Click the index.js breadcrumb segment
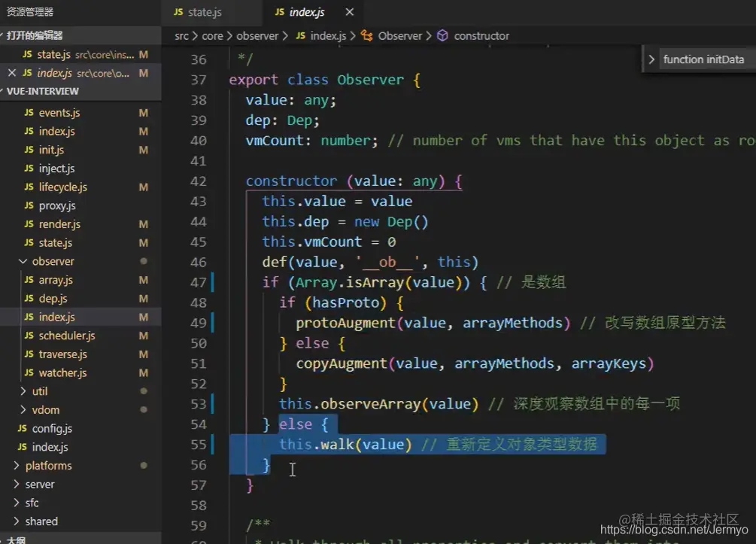756x544 pixels. (328, 35)
